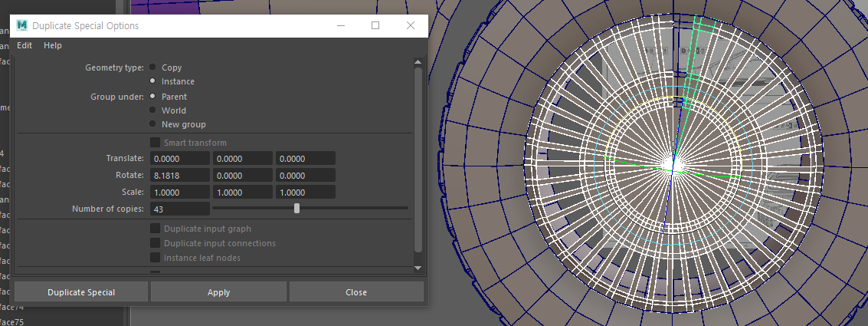Select Instance geometry type
Image resolution: width=868 pixels, height=326 pixels.
(152, 81)
